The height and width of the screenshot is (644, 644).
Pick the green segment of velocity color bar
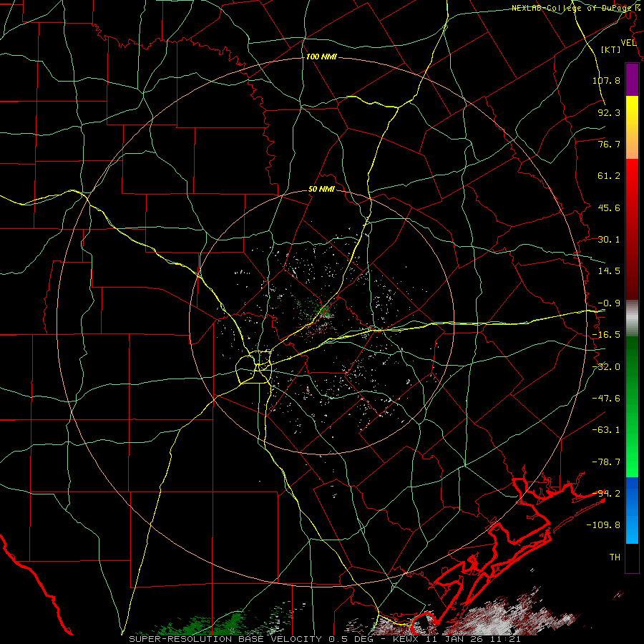pyautogui.click(x=632, y=406)
